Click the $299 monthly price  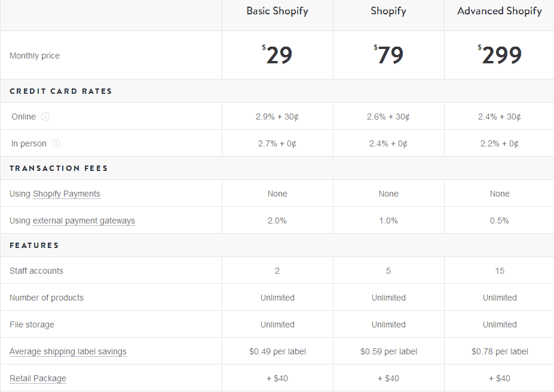point(499,55)
